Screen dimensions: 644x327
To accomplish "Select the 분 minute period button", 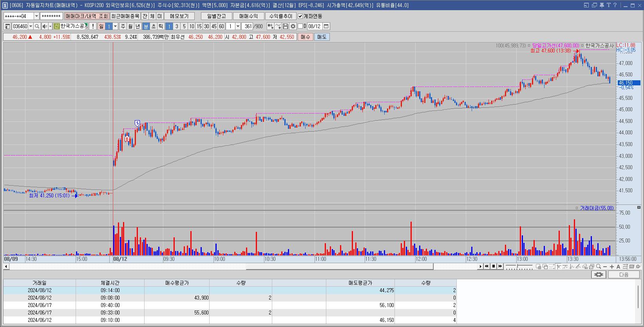I will [x=146, y=26].
